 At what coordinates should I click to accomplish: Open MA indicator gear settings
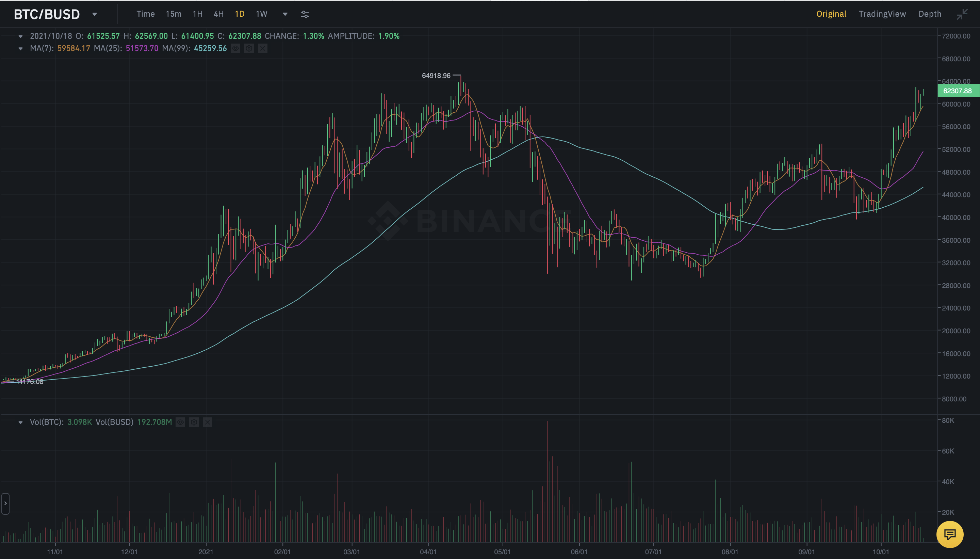pyautogui.click(x=249, y=48)
